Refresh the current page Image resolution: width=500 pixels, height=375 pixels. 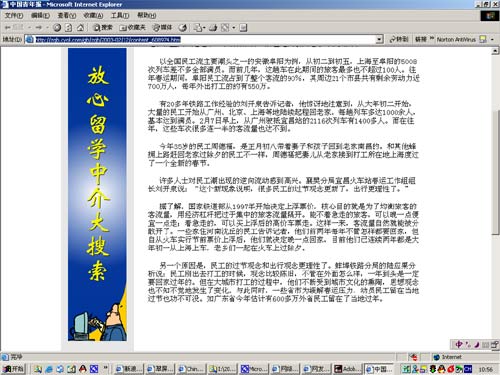click(x=69, y=28)
